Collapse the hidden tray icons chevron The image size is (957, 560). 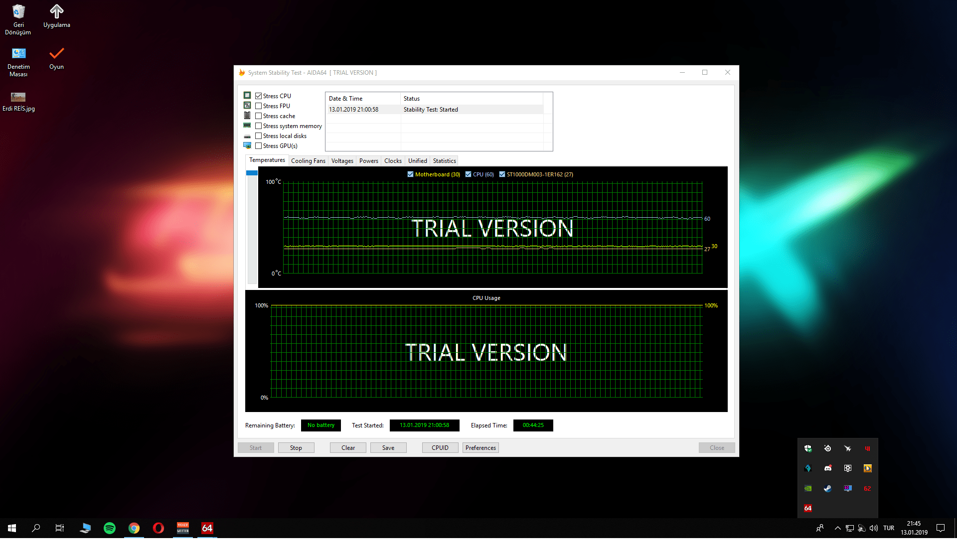838,529
